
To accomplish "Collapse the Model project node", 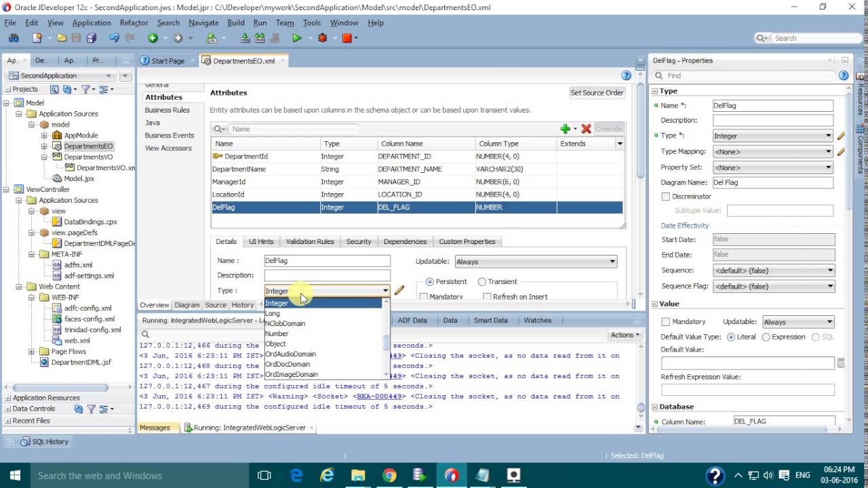I will click(7, 103).
